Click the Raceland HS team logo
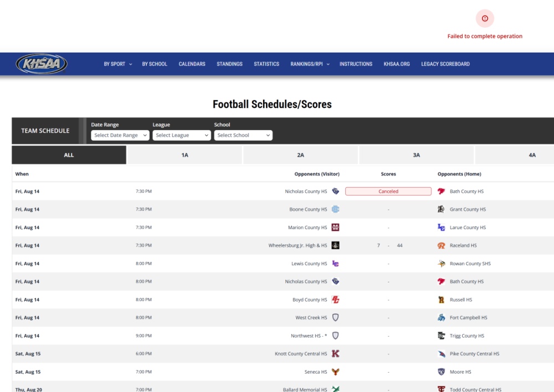This screenshot has height=392, width=554. 442,245
